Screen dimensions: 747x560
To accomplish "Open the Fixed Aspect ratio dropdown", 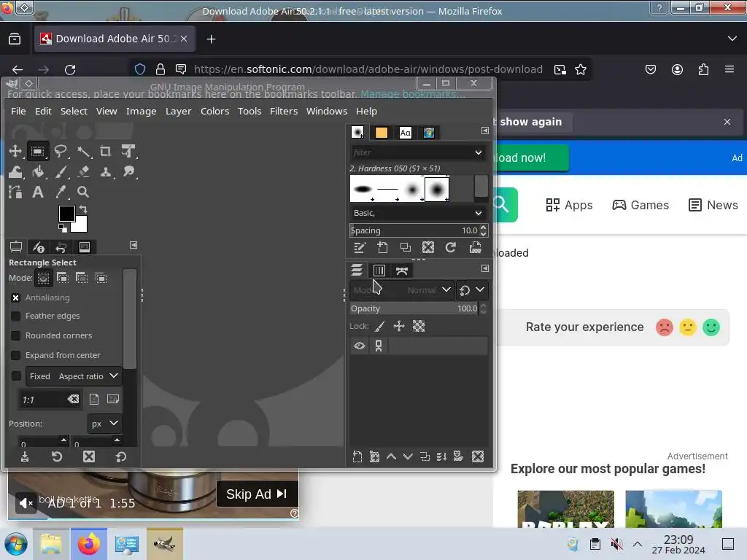I will 74,376.
